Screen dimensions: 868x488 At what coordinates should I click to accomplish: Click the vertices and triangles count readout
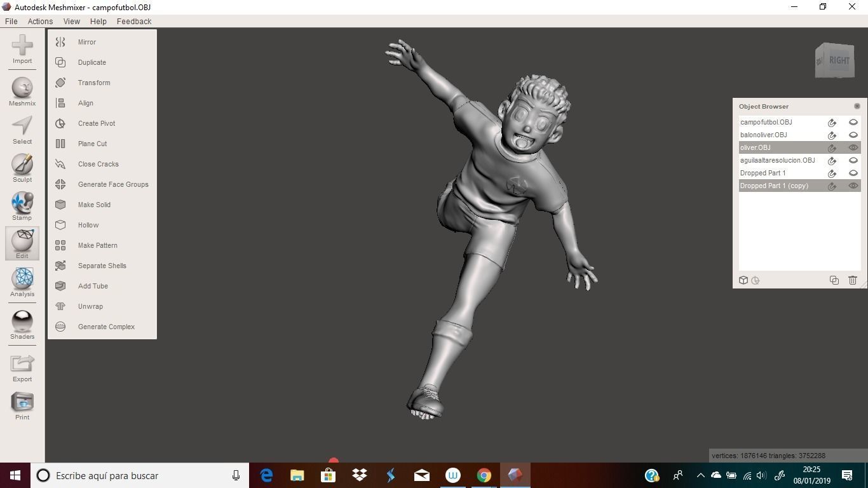(768, 456)
